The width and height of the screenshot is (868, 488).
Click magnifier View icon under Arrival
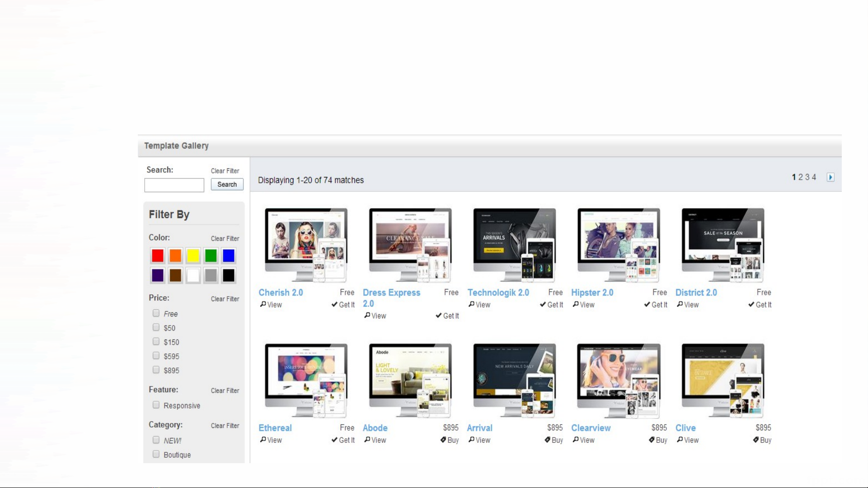pos(471,440)
